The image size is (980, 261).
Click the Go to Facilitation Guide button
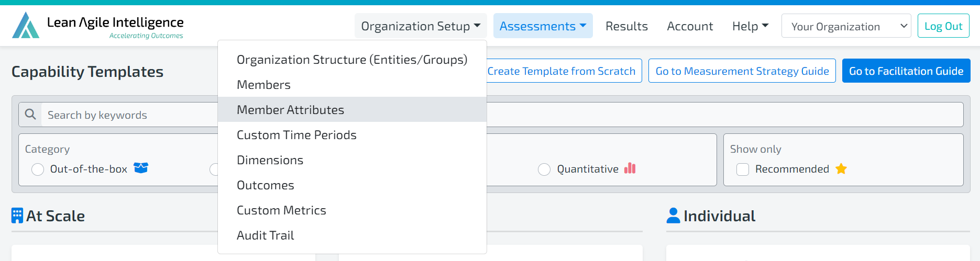(906, 71)
